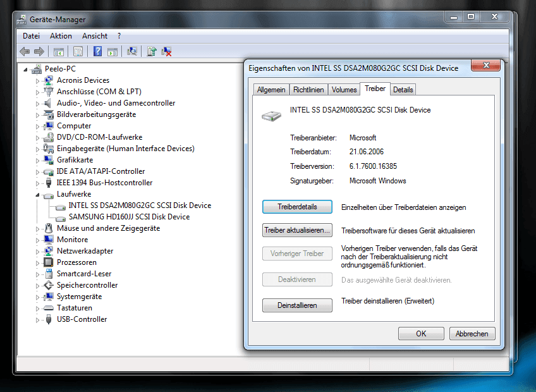Click the Bildverarbeitungsgeräte camera icon
Screen dimensions: 536x392
49,114
